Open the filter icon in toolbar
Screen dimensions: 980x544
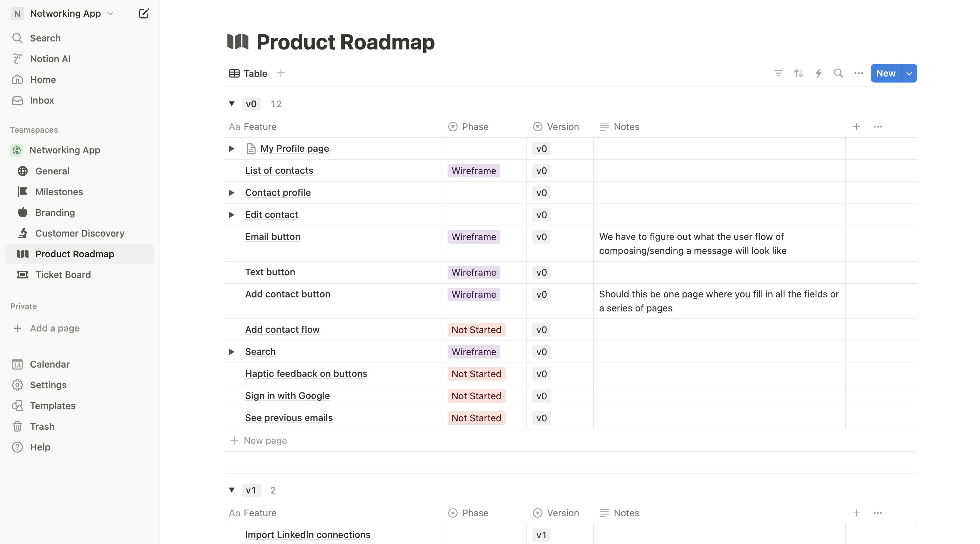(x=778, y=73)
